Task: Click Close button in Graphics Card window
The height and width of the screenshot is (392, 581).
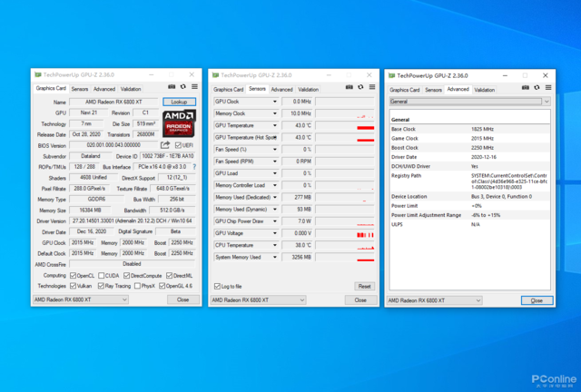Action: pyautogui.click(x=182, y=299)
